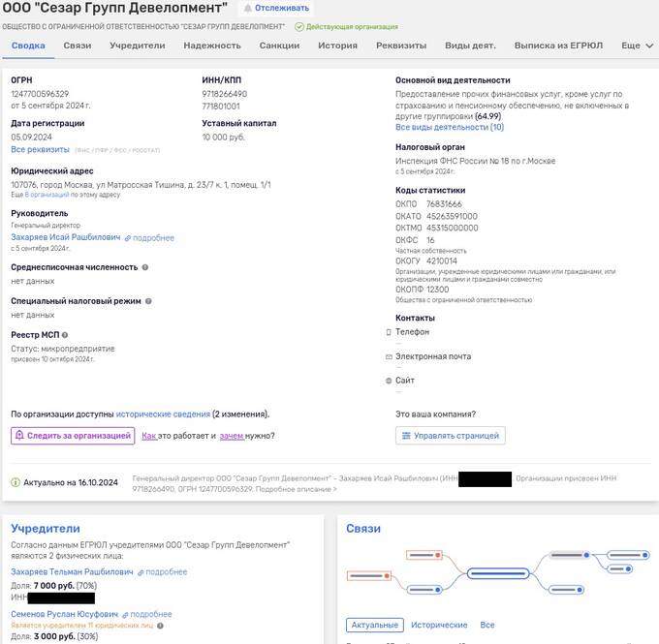Expand the Еще dropdown in tab bar
The height and width of the screenshot is (644, 659).
click(637, 46)
